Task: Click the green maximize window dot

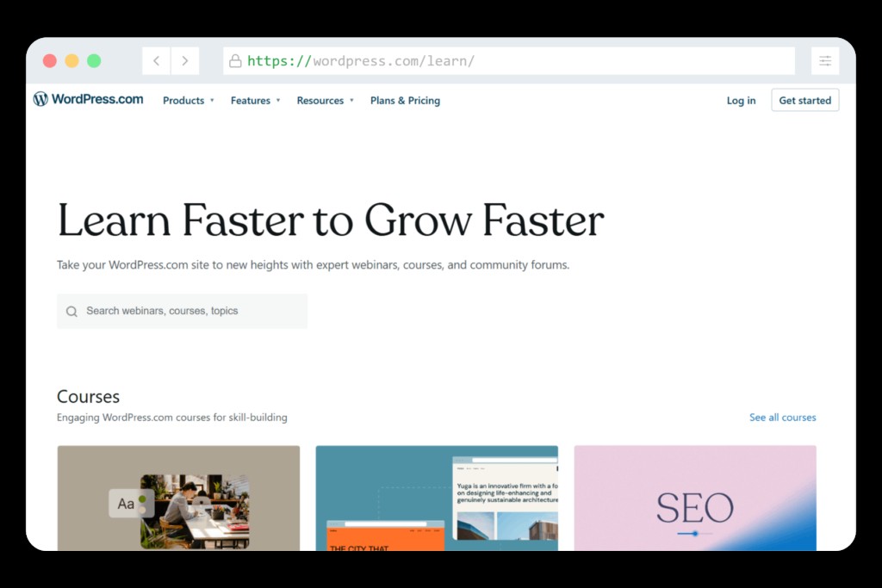Action: click(x=94, y=61)
